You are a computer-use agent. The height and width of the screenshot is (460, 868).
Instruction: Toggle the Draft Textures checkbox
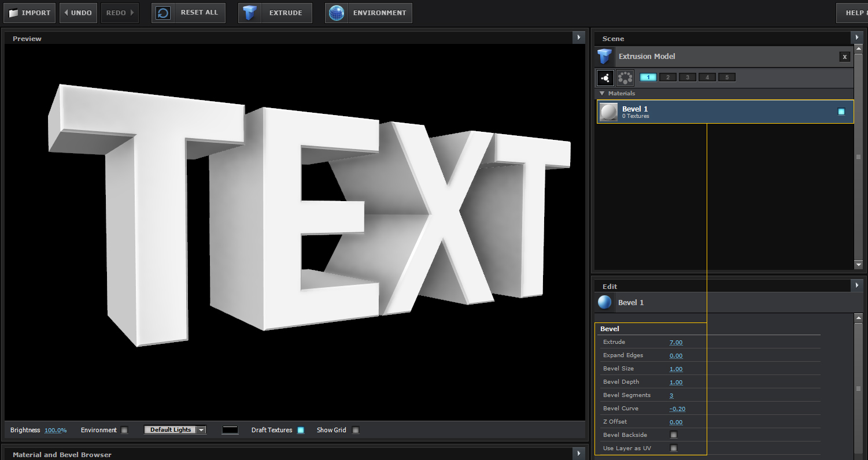[x=301, y=430]
